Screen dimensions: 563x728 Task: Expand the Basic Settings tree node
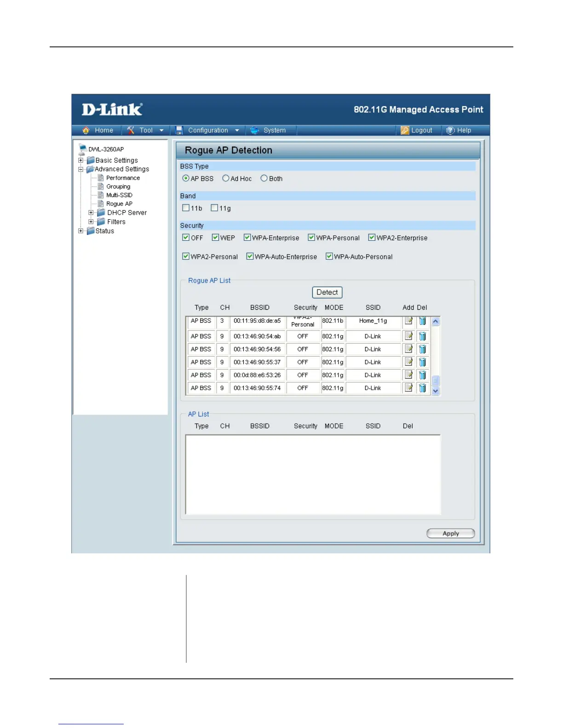click(81, 160)
